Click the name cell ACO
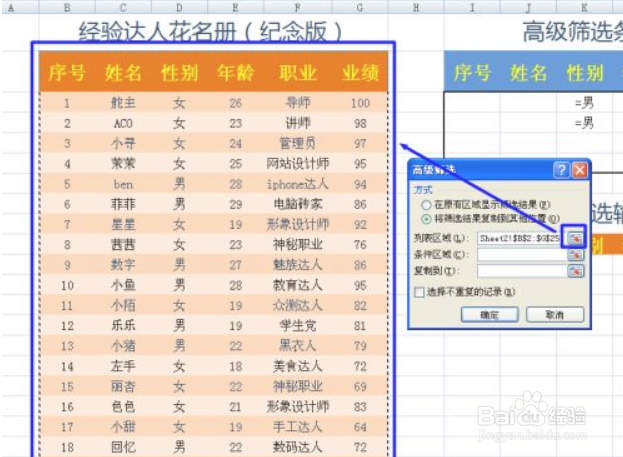Image resolution: width=623 pixels, height=457 pixels. click(123, 124)
